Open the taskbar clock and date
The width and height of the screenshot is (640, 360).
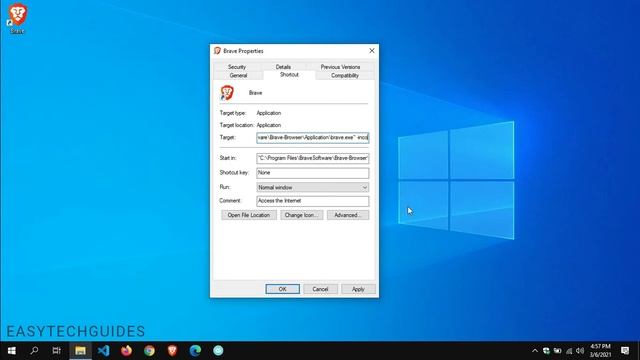click(600, 351)
